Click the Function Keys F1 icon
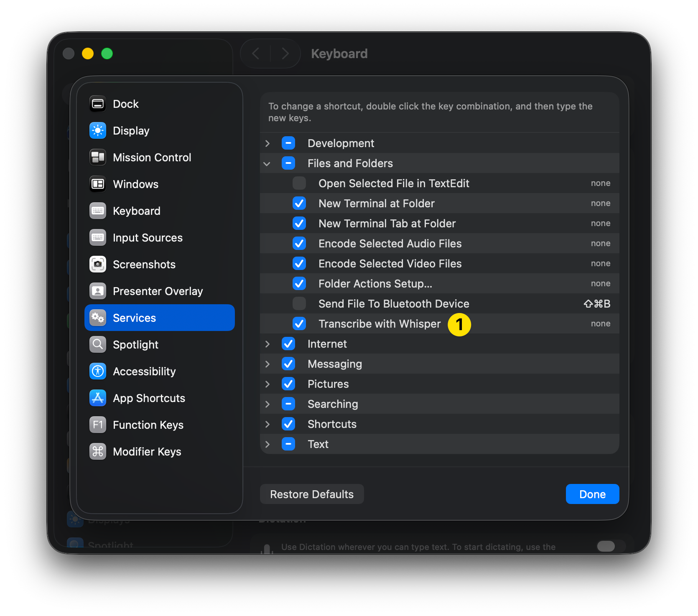This screenshot has width=698, height=616. pyautogui.click(x=98, y=425)
